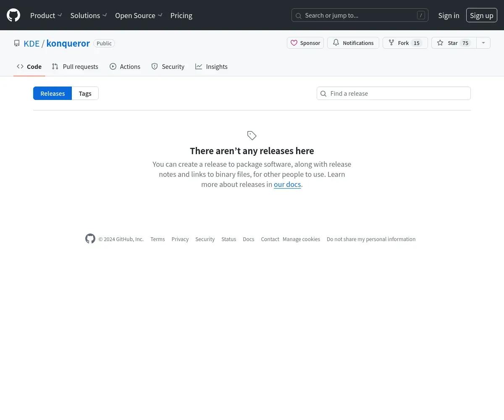Click the Find a release field

394,93
